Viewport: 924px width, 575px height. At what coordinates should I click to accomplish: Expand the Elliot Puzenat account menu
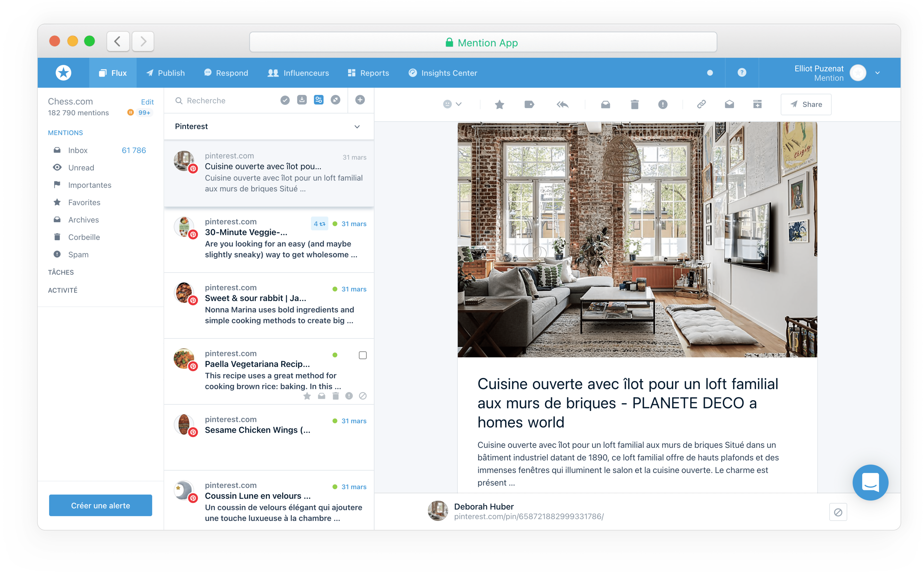click(x=877, y=73)
